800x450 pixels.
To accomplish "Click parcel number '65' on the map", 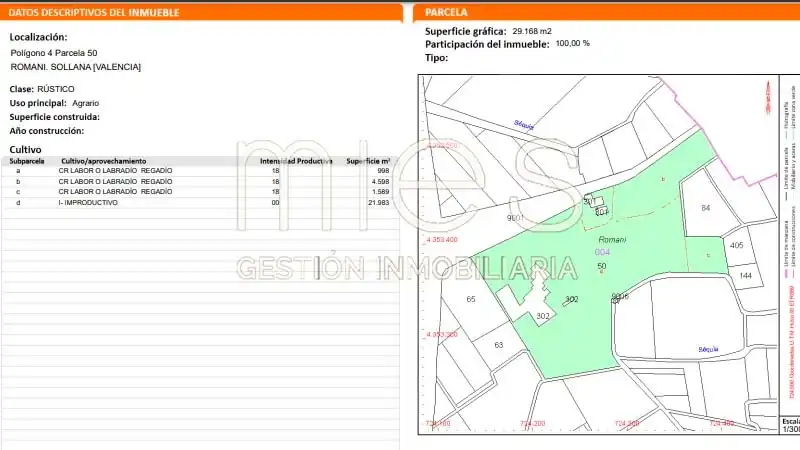I will 470,299.
